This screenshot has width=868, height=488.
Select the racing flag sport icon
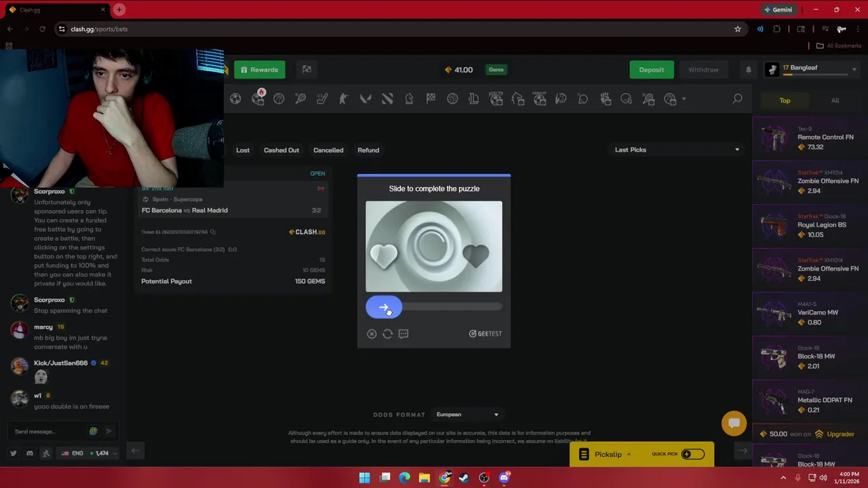coord(431,99)
